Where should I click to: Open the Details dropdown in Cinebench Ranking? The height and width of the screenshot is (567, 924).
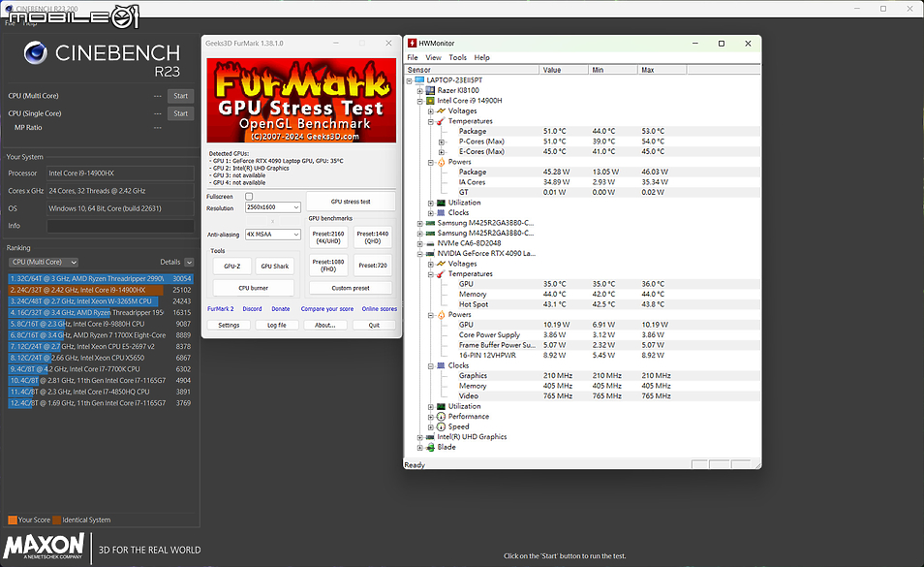coord(189,263)
